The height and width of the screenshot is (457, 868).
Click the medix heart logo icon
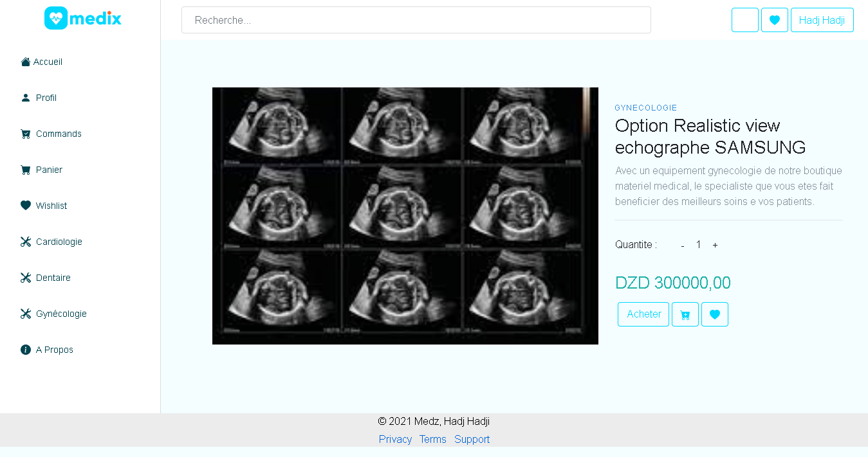(x=56, y=18)
